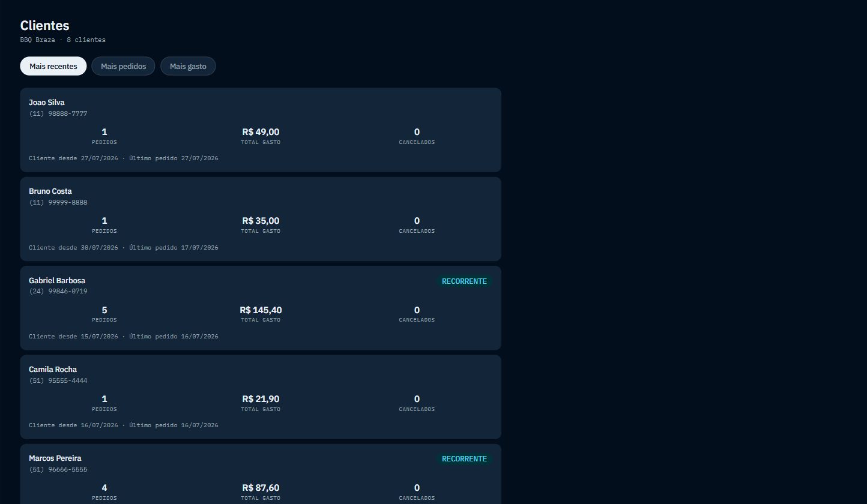Open the Joao Silva client name
The height and width of the screenshot is (504, 867).
(47, 103)
